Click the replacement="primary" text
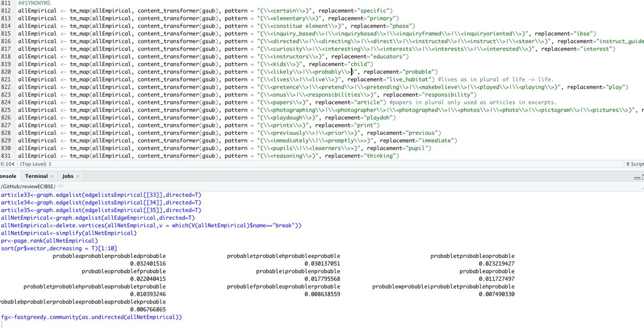 (x=363, y=18)
